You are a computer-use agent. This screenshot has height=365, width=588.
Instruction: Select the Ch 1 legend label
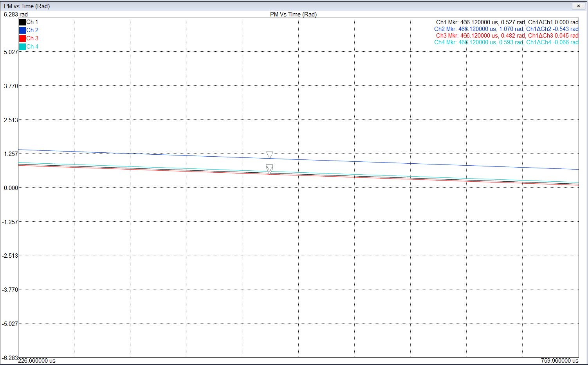pyautogui.click(x=32, y=22)
